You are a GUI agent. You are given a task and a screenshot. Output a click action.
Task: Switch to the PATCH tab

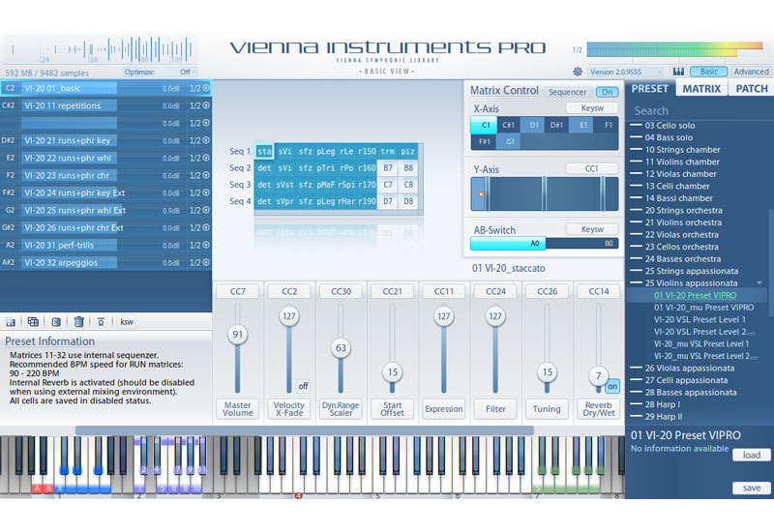point(751,88)
